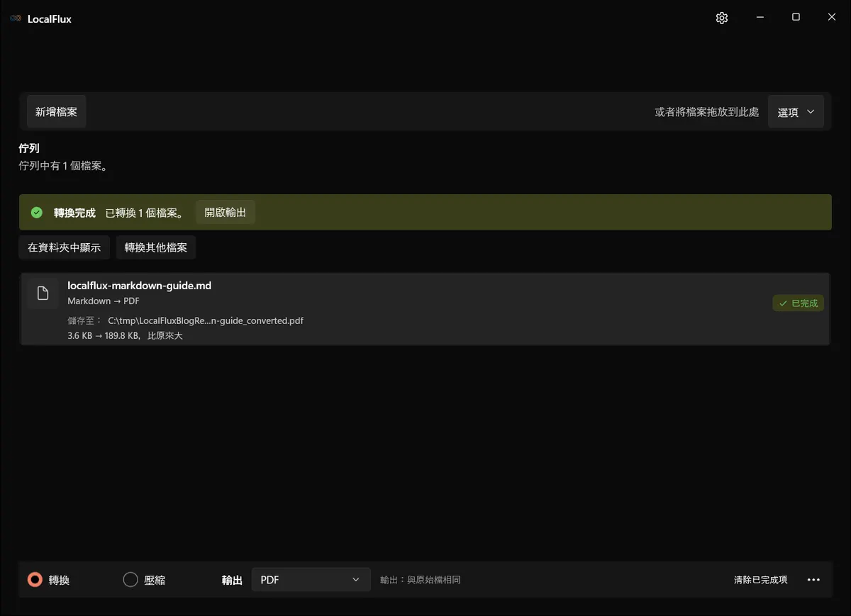851x616 pixels.
Task: Click the green success checkmark icon
Action: coord(37,213)
